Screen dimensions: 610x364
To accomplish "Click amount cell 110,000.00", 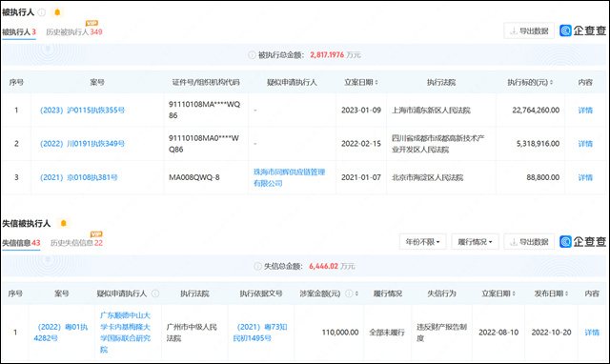I will tap(340, 333).
